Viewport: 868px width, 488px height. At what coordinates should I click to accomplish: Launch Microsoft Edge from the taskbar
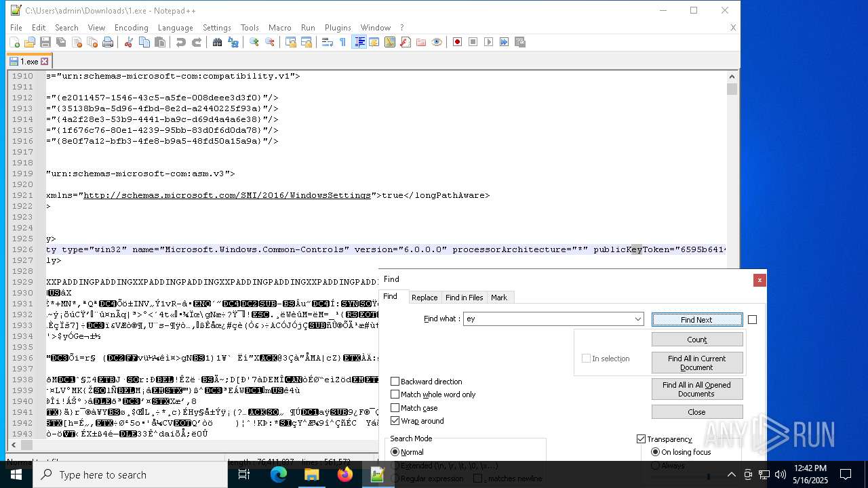pyautogui.click(x=279, y=474)
